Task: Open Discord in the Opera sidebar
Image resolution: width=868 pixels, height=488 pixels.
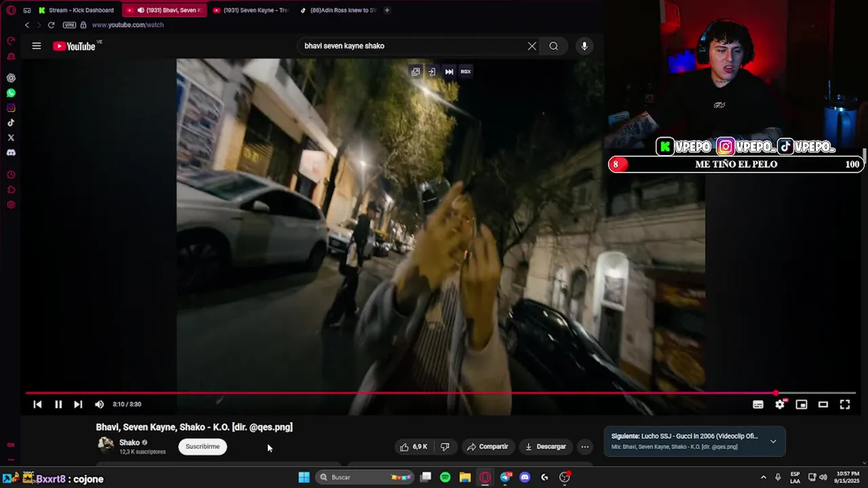Action: pyautogui.click(x=11, y=152)
